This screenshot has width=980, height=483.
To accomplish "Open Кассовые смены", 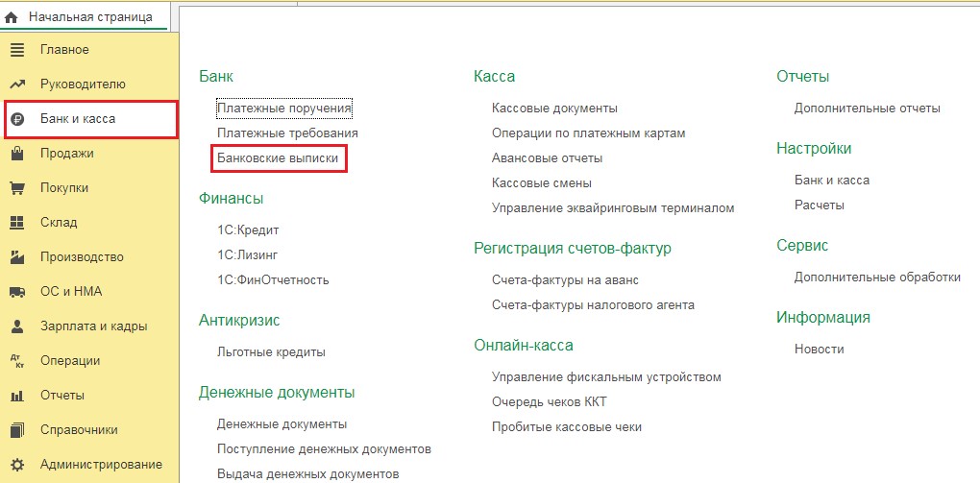I will point(542,183).
